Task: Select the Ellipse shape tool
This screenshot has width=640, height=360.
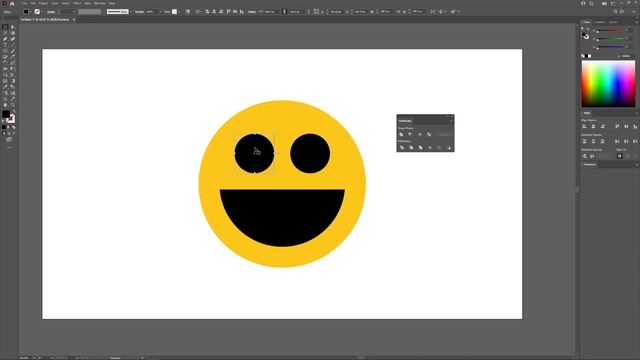Action: coord(5,51)
